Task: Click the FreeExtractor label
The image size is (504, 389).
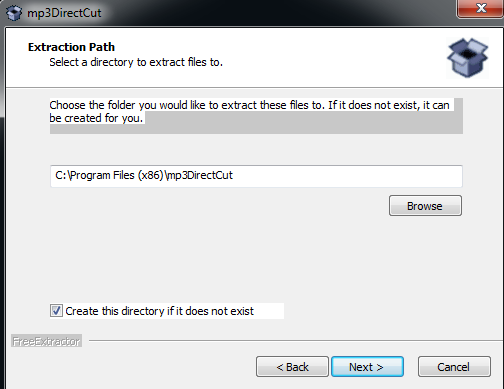Action: point(46,341)
